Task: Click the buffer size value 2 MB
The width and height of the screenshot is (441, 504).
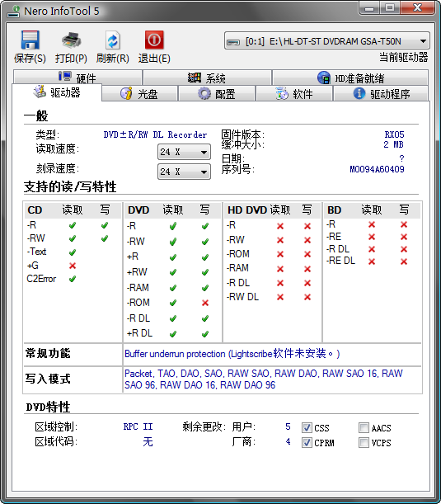Action: pyautogui.click(x=393, y=144)
